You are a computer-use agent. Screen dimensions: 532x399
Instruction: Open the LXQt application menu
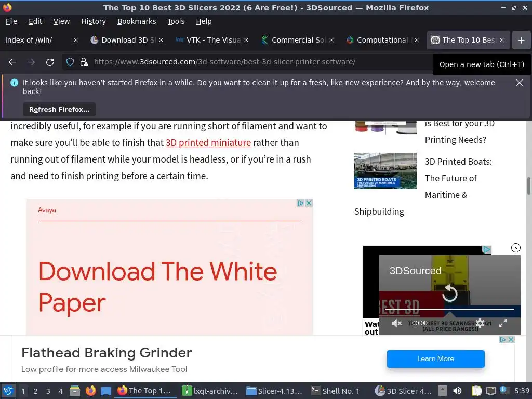point(8,391)
